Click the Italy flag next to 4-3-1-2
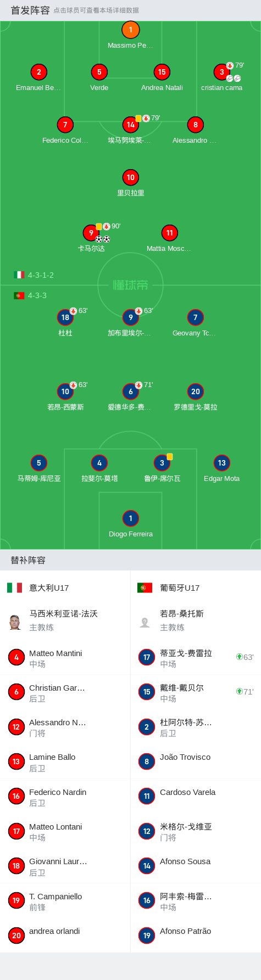This screenshot has height=980, width=261. point(19,275)
